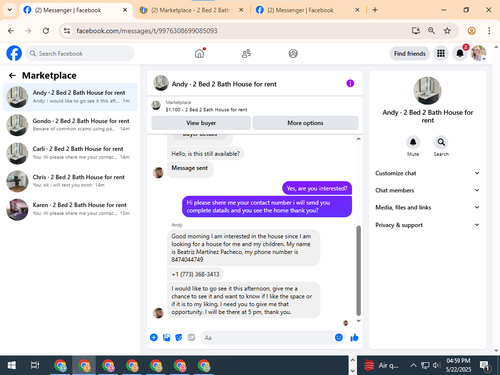This screenshot has height=375, width=500.
Task: Open the Groups icon in top navigation
Action: click(x=293, y=53)
